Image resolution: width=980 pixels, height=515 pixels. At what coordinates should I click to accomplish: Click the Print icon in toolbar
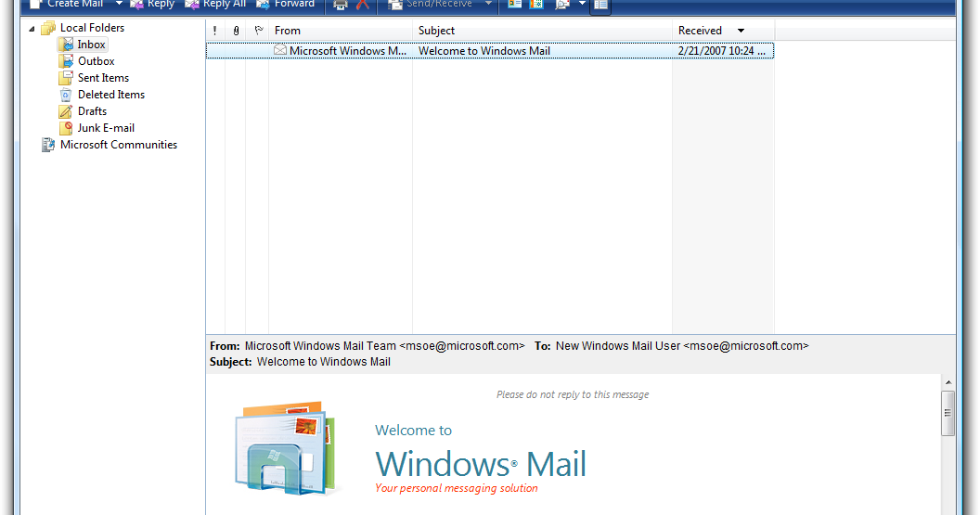tap(340, 5)
